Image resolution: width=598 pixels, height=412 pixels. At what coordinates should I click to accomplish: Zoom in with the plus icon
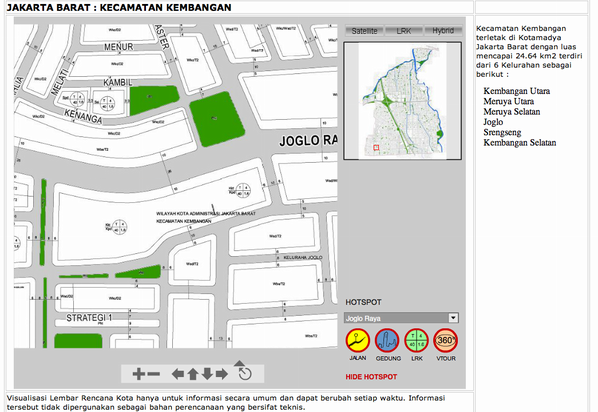point(138,374)
